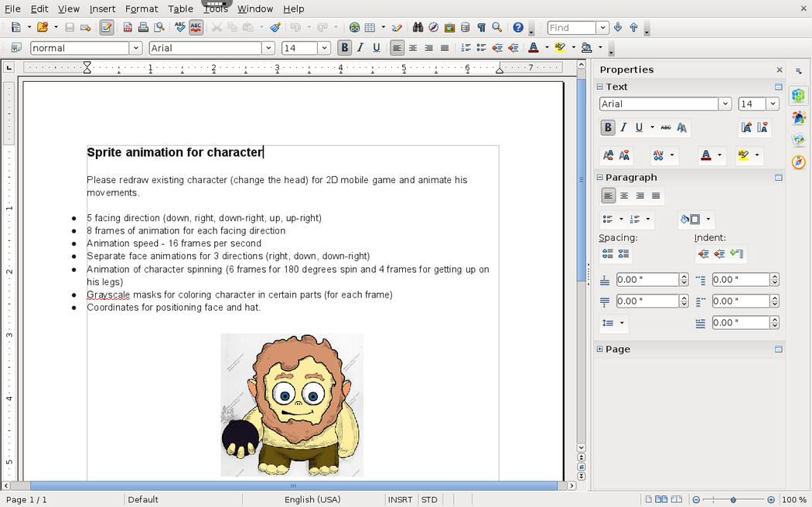The image size is (812, 507).
Task: Click the Clone Formatting paintbrush icon
Action: click(x=275, y=28)
